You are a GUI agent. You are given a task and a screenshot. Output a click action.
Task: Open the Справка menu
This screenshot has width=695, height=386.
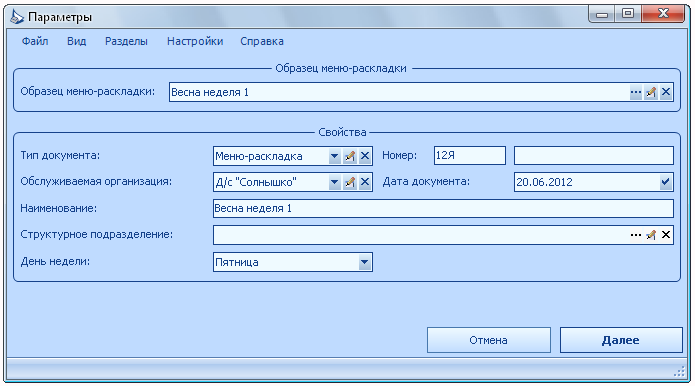click(x=262, y=41)
